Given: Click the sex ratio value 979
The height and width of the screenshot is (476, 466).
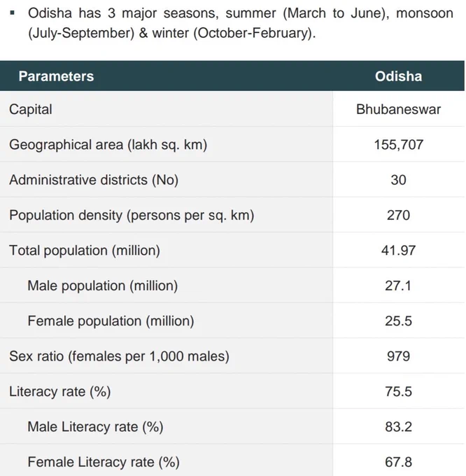Looking at the screenshot, I should [x=398, y=356].
